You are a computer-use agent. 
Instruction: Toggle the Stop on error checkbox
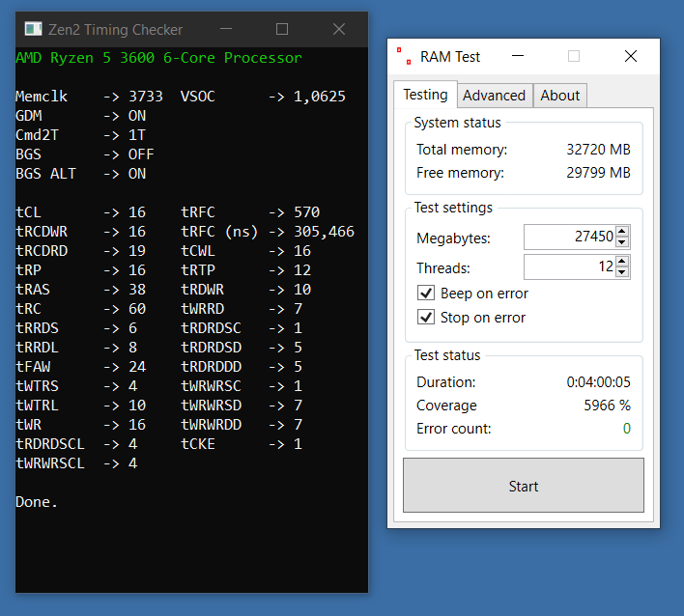(426, 317)
